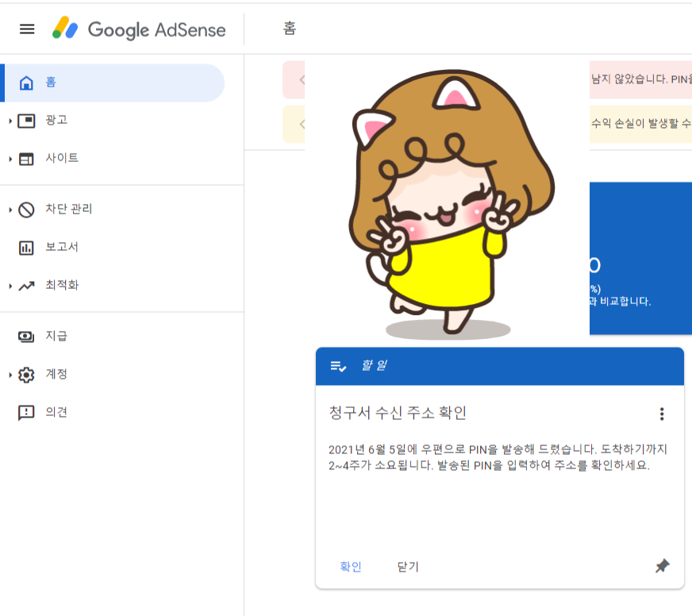Click the 보고서 reports chart icon

[26, 248]
